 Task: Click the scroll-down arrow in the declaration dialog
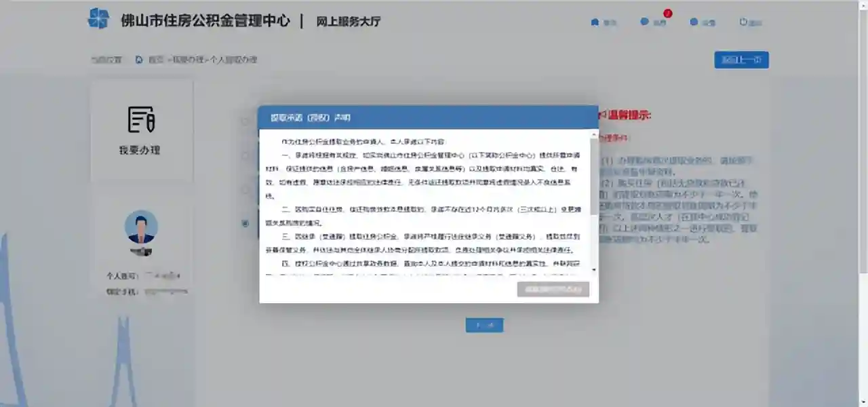pos(594,270)
